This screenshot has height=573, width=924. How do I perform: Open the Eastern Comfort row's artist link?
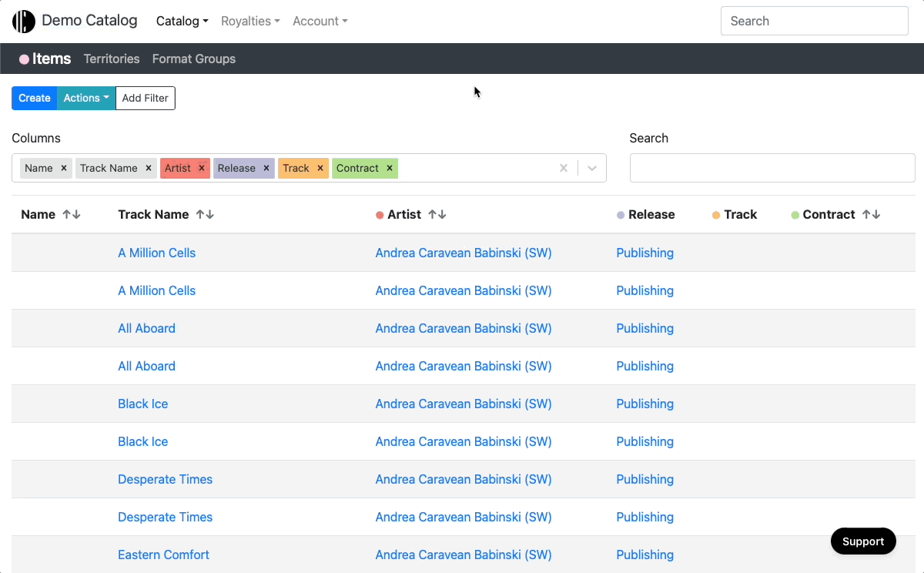tap(464, 555)
